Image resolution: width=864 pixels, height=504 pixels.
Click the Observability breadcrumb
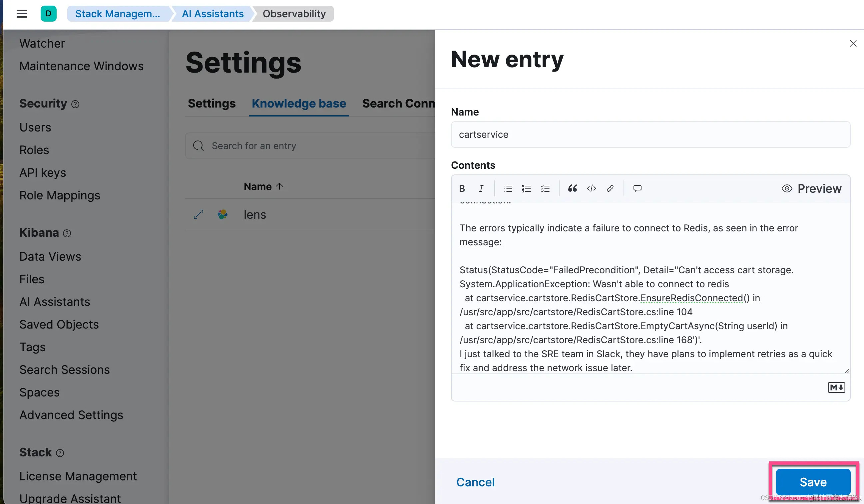[294, 14]
